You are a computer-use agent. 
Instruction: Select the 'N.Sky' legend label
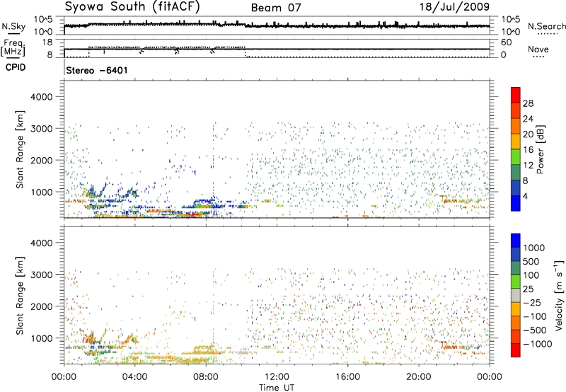point(13,26)
